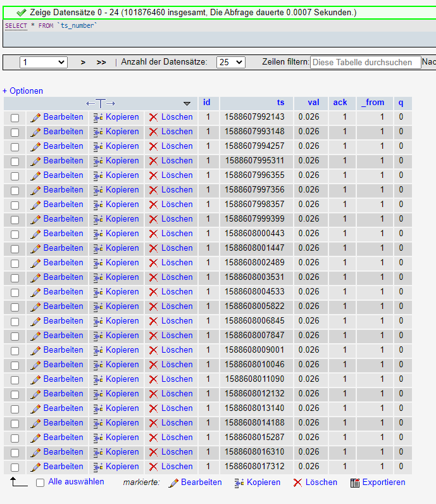Jump to last page with '>>' button
The image size is (436, 504).
pos(101,62)
